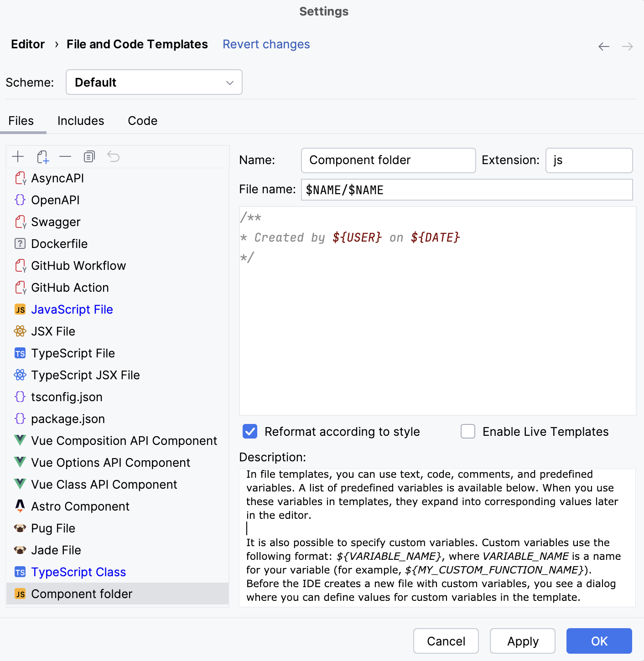Click the reset template arrow icon
The height and width of the screenshot is (661, 644).
click(x=113, y=156)
